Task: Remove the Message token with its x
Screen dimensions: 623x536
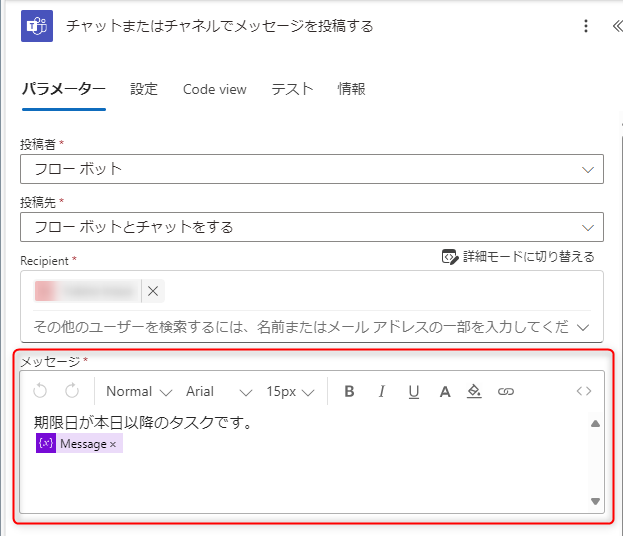Action: [113, 444]
